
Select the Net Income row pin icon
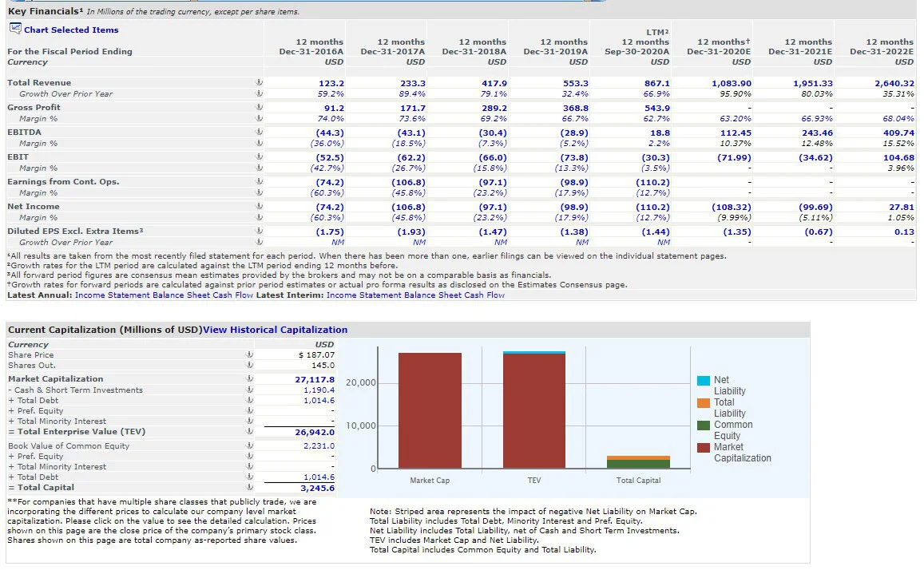[x=259, y=206]
